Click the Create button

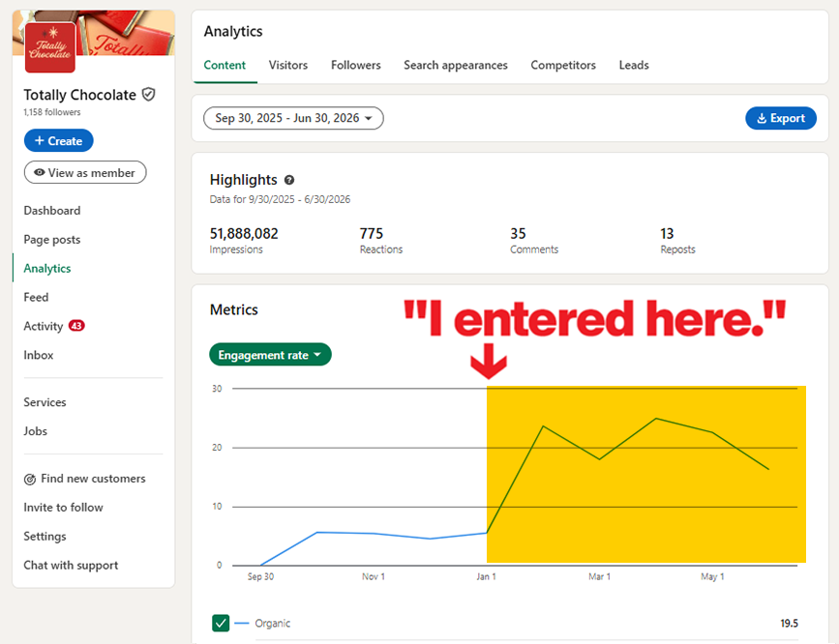(x=58, y=140)
